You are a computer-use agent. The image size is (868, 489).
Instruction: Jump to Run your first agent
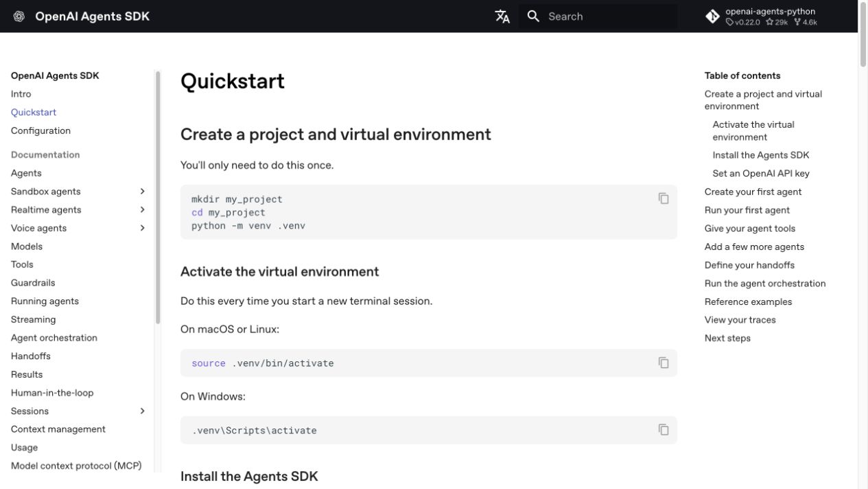coord(747,210)
